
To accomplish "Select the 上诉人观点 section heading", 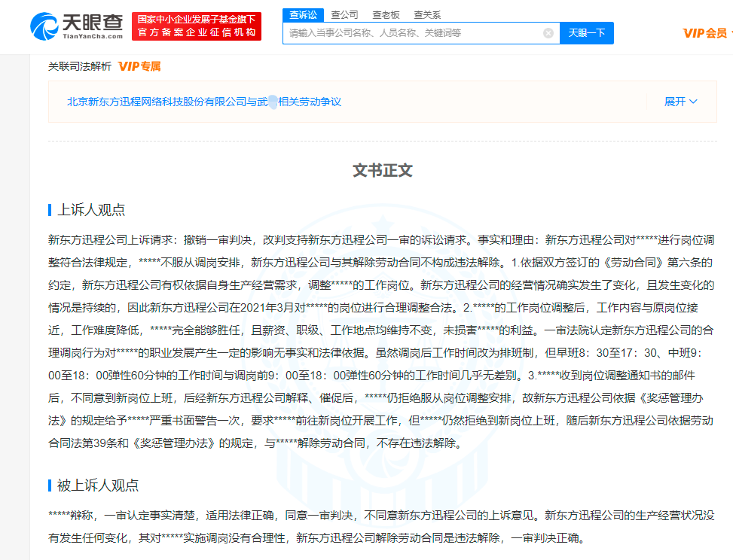I will coord(90,210).
